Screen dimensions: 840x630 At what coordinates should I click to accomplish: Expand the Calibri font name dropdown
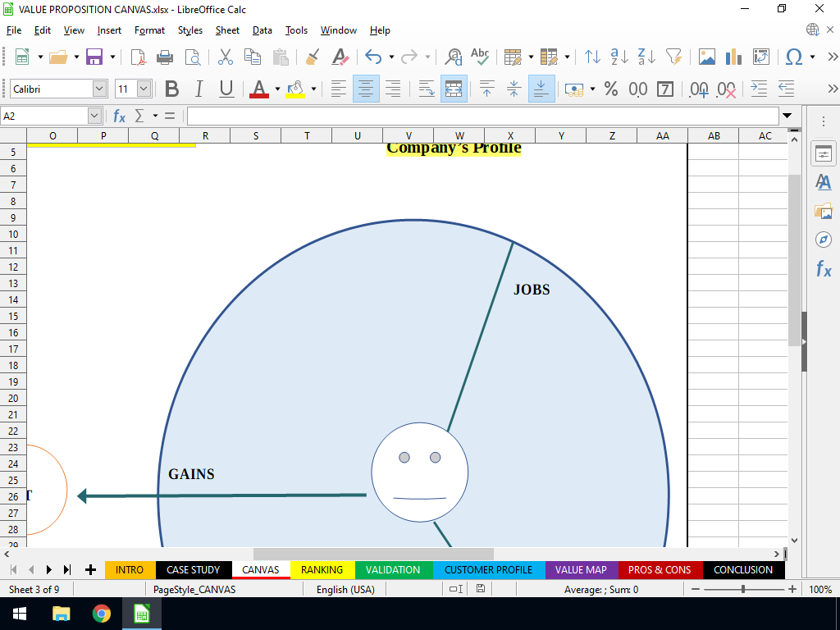tap(99, 89)
